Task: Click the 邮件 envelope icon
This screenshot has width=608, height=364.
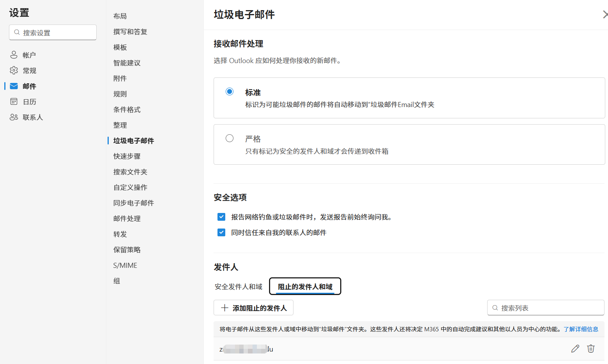Action: click(x=14, y=86)
